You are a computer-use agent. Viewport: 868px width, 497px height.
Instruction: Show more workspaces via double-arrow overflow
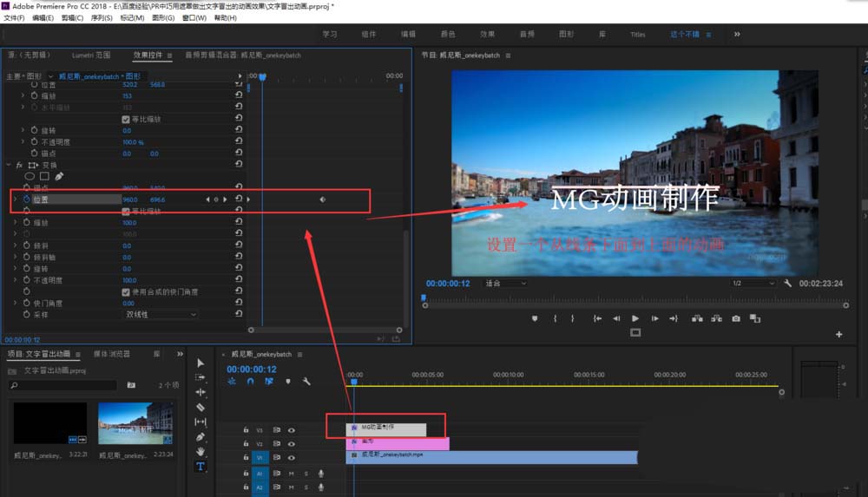click(x=737, y=34)
